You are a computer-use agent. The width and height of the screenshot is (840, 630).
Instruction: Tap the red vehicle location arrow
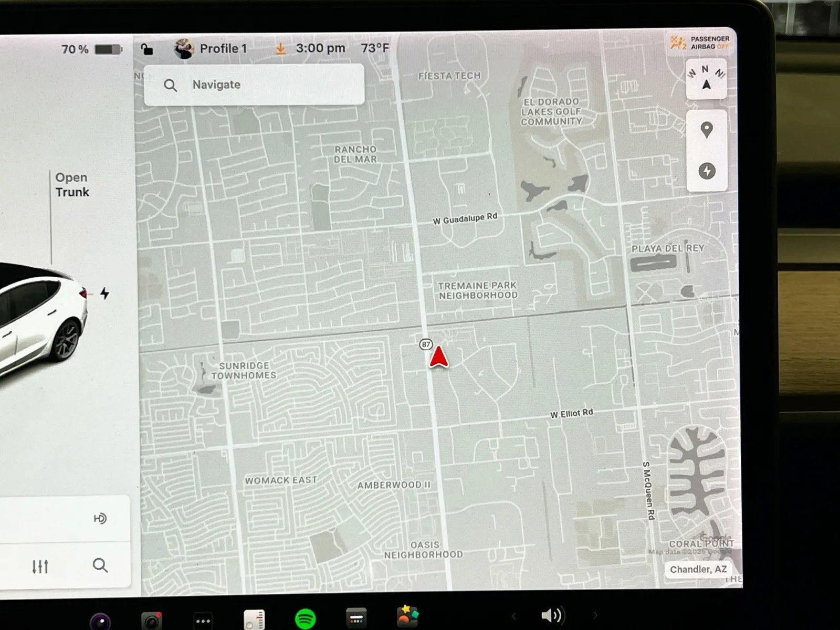tap(438, 358)
